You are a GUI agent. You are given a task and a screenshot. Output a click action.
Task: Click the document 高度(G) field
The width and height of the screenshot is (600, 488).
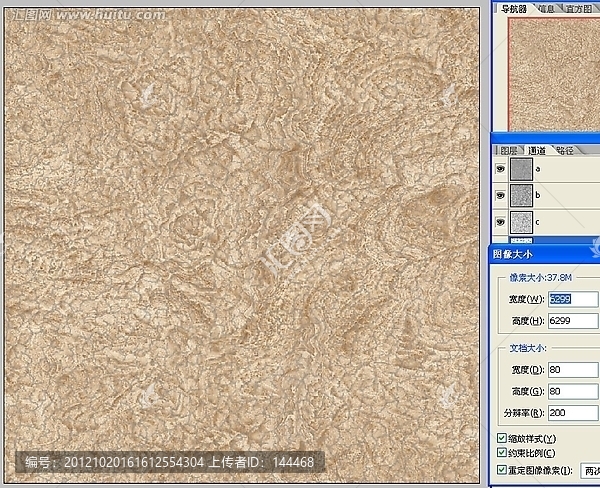(573, 391)
